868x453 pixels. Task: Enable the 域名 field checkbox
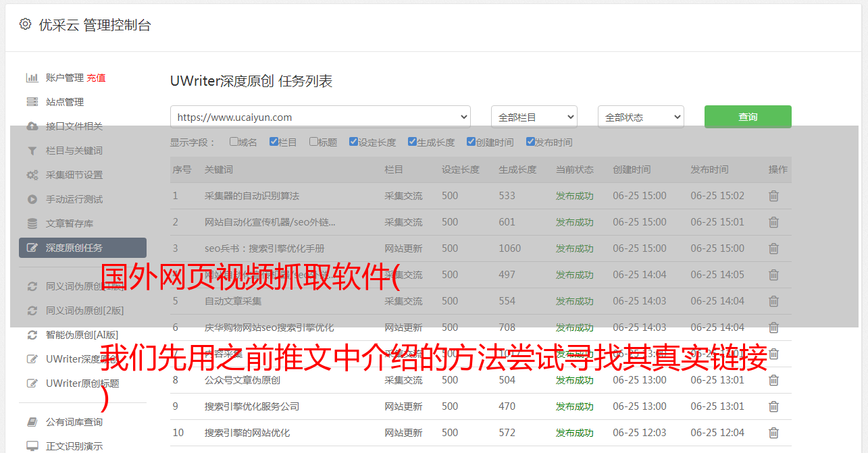[234, 142]
